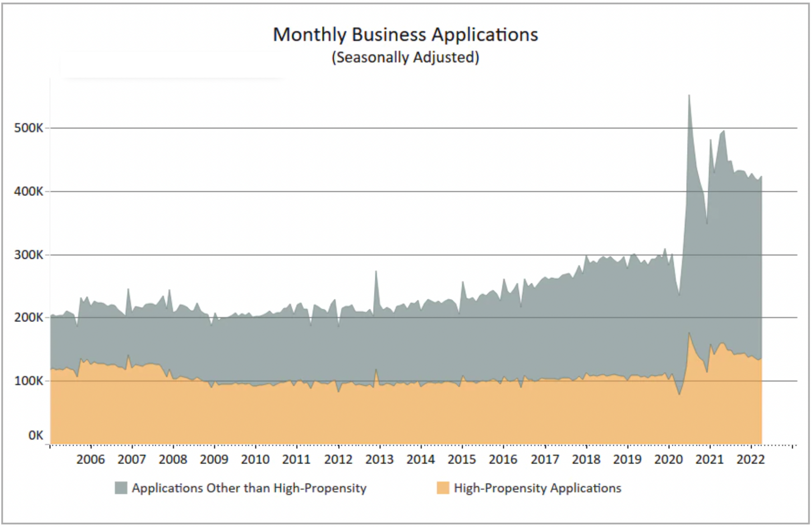Click the tall gray spike near 2013
Viewport: 812px width, 527px height.
pyautogui.click(x=376, y=275)
